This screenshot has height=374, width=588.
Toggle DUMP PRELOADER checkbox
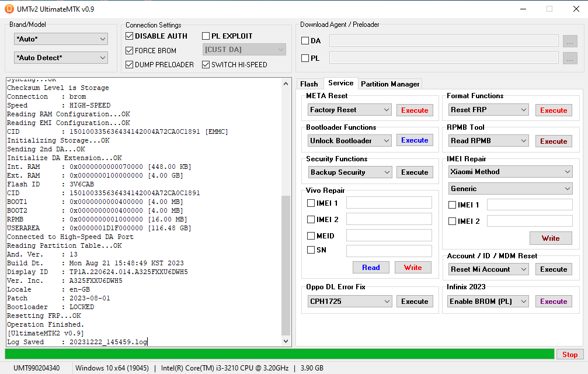pos(130,64)
